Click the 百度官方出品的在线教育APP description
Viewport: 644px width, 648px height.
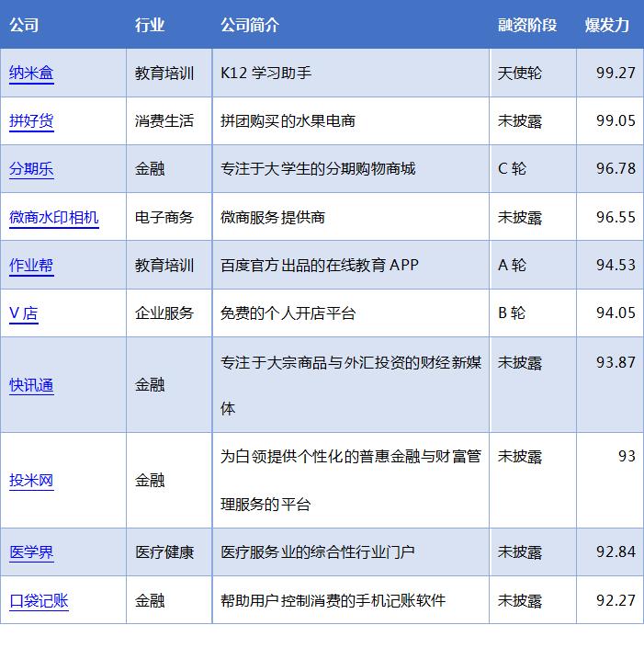320,266
